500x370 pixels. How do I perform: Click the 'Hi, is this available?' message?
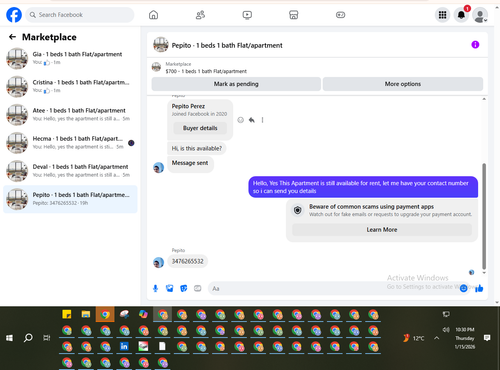coord(197,148)
